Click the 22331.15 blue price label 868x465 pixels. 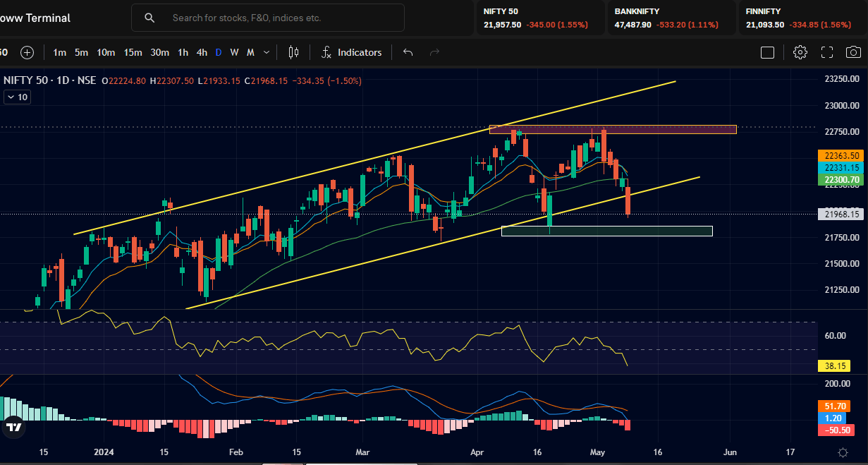tap(842, 167)
